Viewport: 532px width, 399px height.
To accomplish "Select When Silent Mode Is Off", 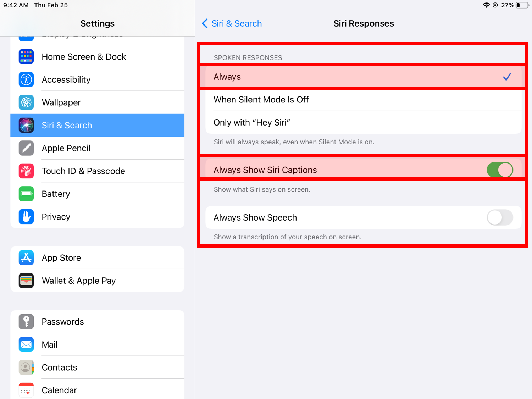I will click(364, 100).
